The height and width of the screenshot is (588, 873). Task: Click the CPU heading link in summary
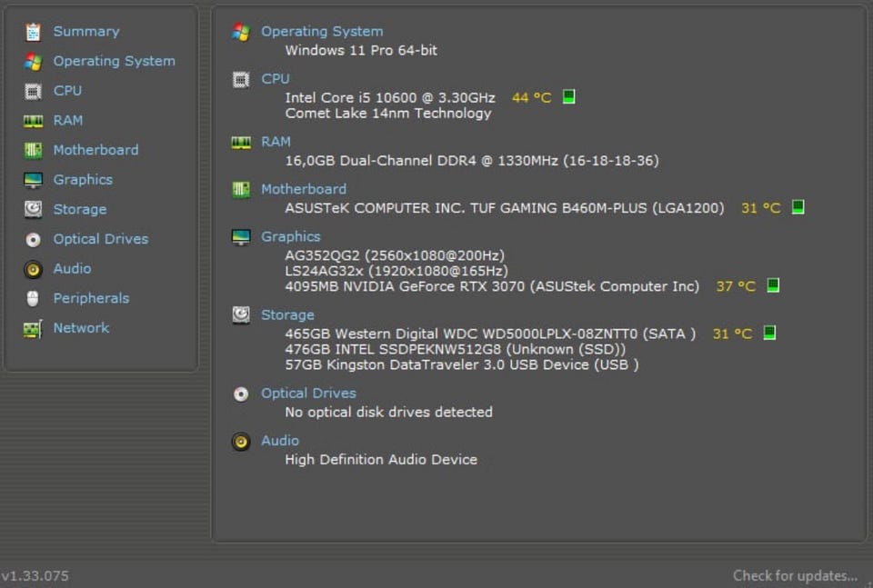point(275,79)
